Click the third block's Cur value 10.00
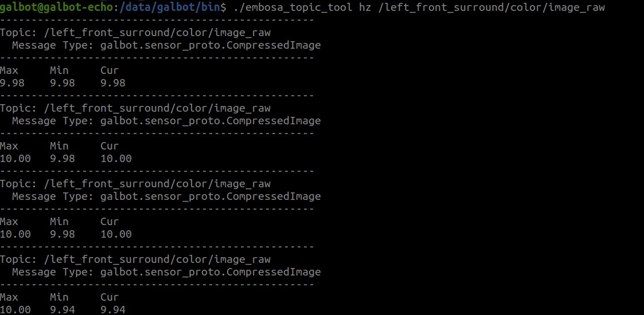 click(x=116, y=234)
